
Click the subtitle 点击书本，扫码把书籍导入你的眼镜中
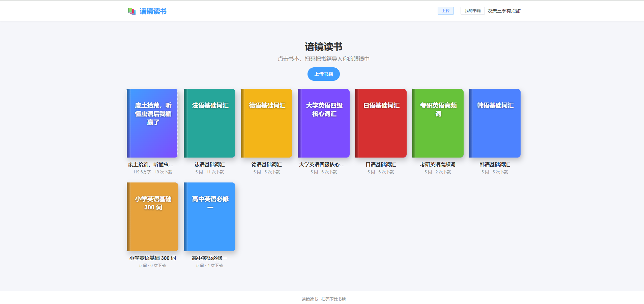[x=324, y=59]
